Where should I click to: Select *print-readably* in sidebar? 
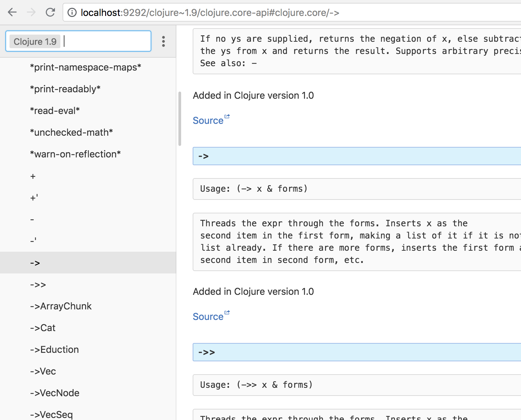point(88,89)
